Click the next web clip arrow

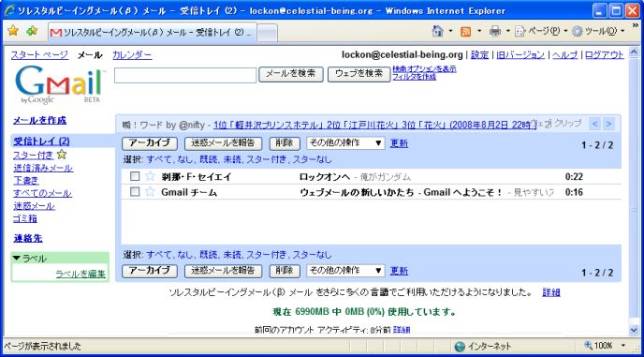pyautogui.click(x=609, y=123)
